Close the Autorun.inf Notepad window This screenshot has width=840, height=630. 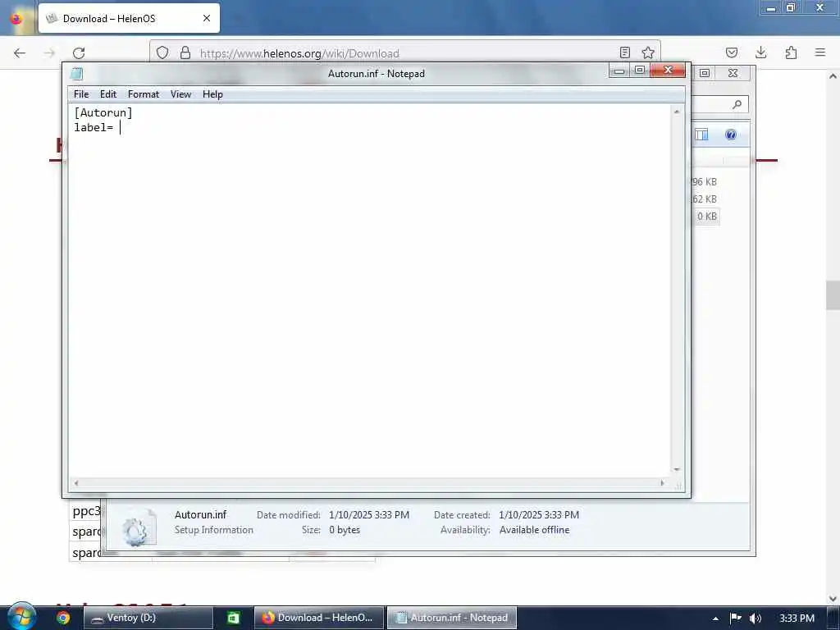668,71
